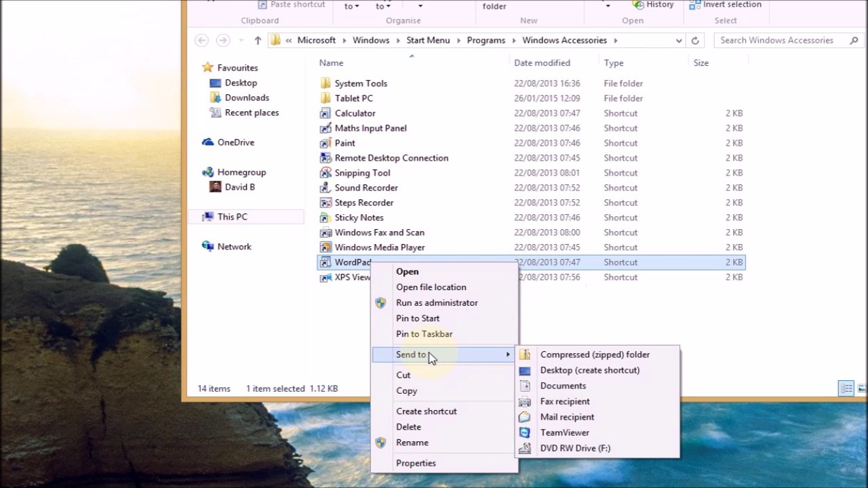This screenshot has width=868, height=488.
Task: Open Desktop in the Favourites sidebar
Action: coord(241,83)
